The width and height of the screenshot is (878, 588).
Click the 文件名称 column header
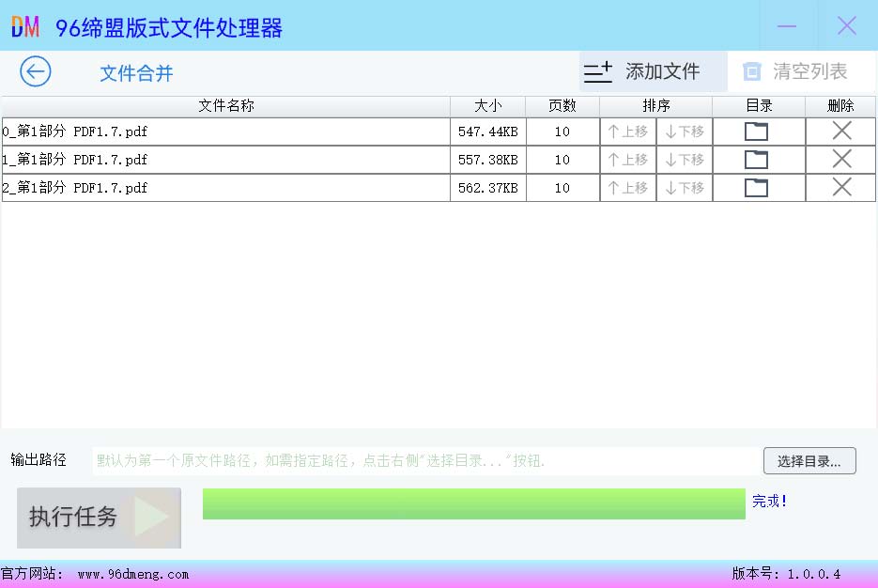coord(226,106)
